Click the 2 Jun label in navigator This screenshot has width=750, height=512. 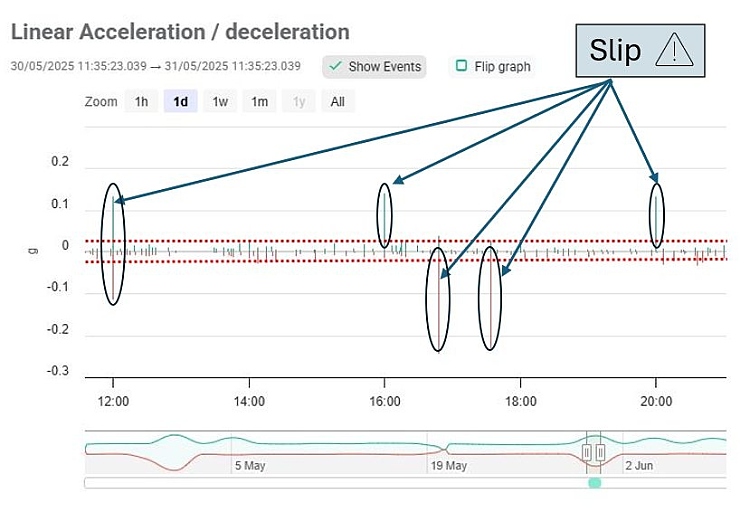coord(639,466)
